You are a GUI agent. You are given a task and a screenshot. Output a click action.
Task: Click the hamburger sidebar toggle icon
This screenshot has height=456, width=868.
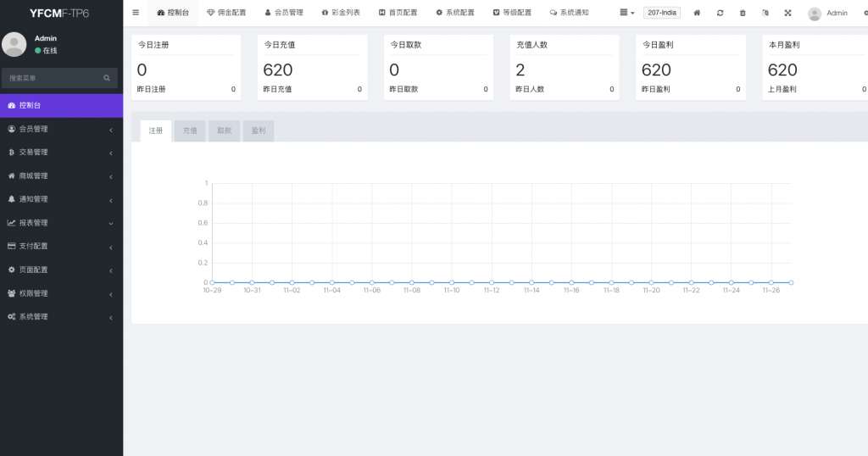136,13
